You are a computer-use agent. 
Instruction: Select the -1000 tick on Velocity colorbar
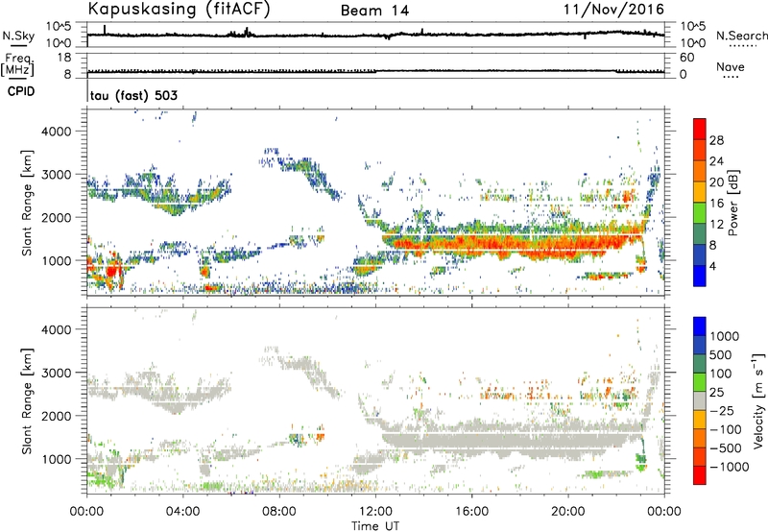(730, 467)
